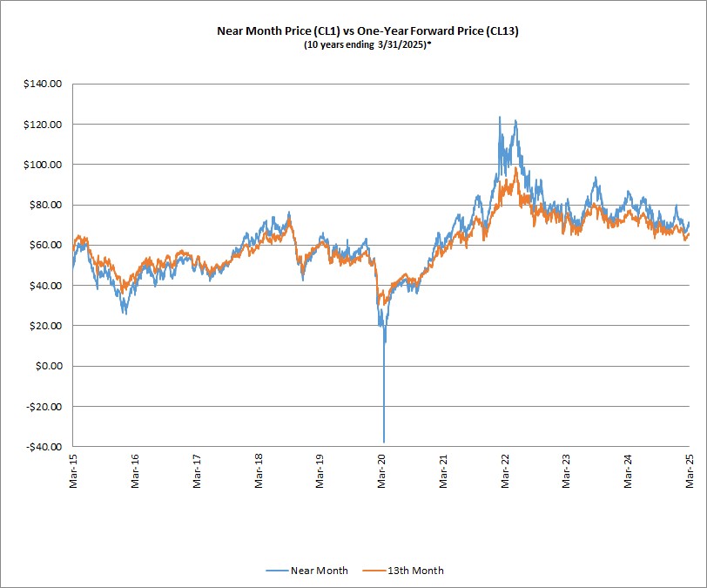The image size is (707, 588).
Task: Select the blue Near Month legend line
Action: pyautogui.click(x=277, y=571)
